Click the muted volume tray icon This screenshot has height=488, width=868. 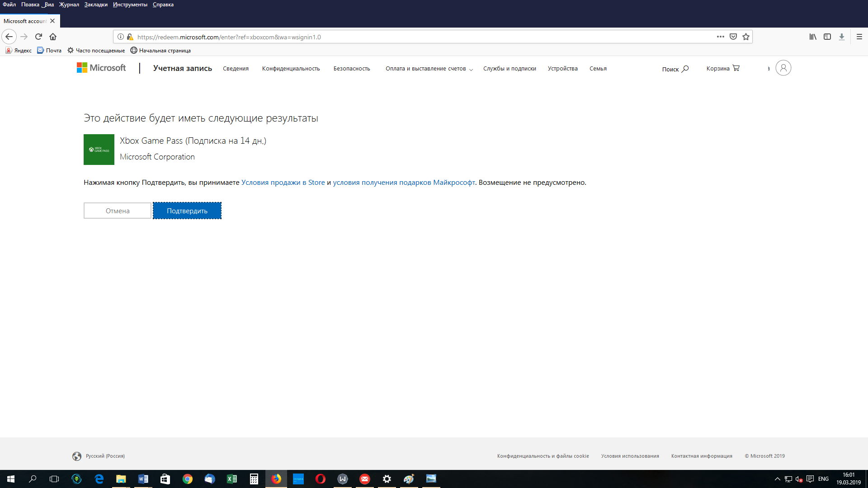coord(799,479)
